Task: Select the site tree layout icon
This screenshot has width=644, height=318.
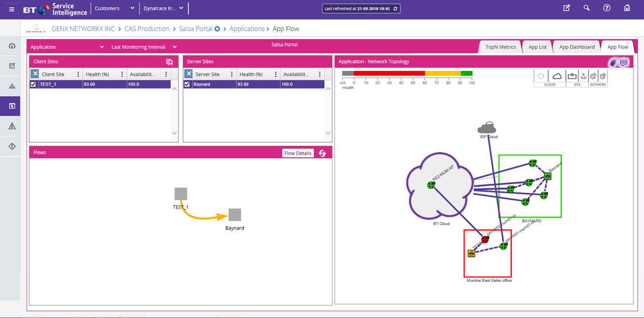Action: pyautogui.click(x=584, y=76)
